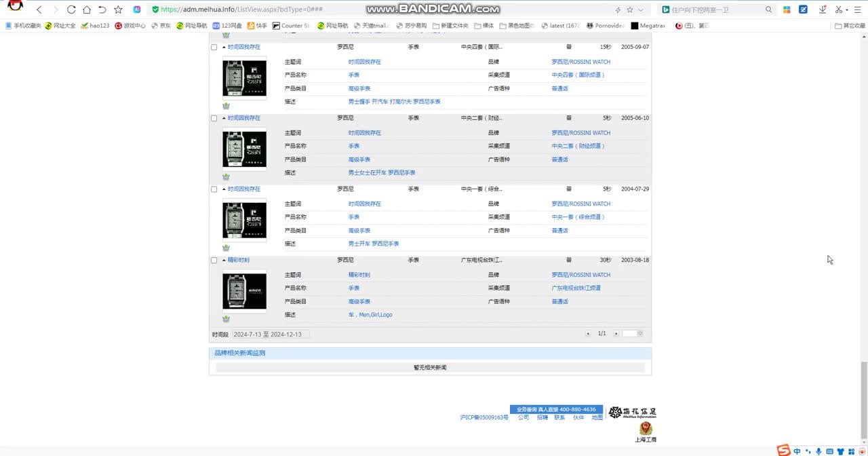
Task: Click the 招聘 footer link
Action: coord(542,418)
